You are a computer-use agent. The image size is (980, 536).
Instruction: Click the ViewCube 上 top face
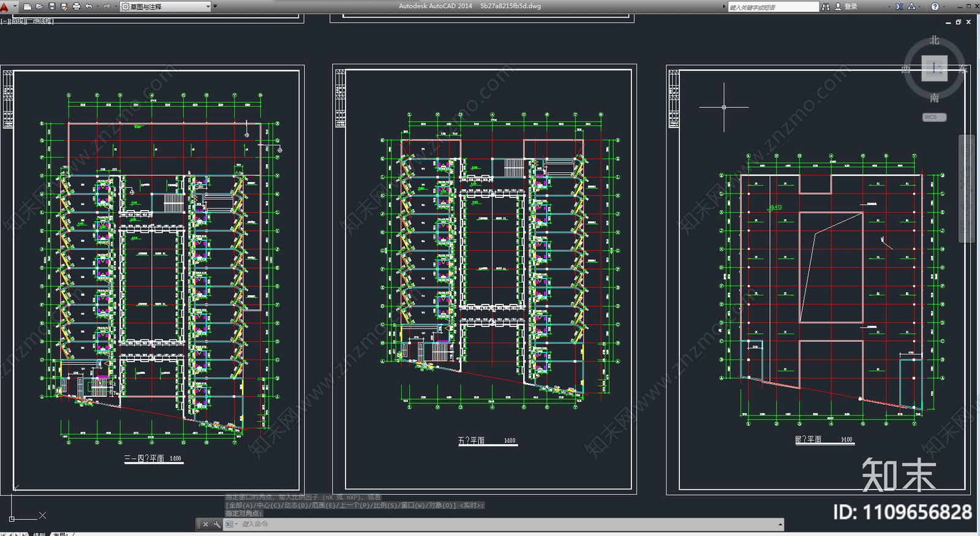934,67
